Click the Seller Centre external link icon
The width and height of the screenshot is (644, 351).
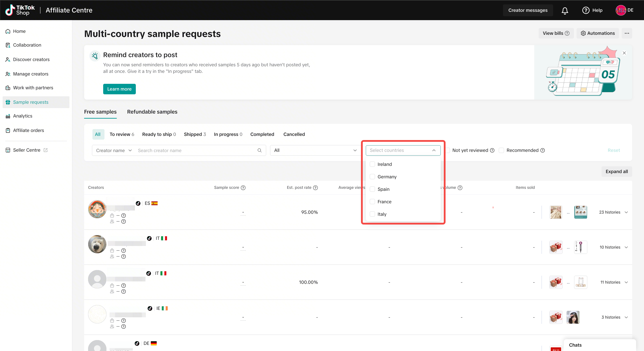pyautogui.click(x=46, y=150)
